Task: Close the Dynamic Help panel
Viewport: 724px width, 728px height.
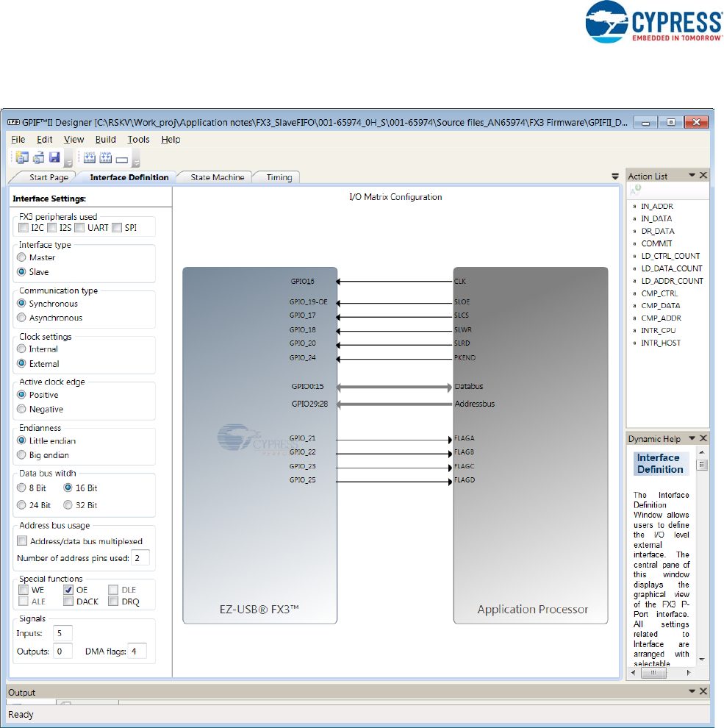Action: (703, 438)
